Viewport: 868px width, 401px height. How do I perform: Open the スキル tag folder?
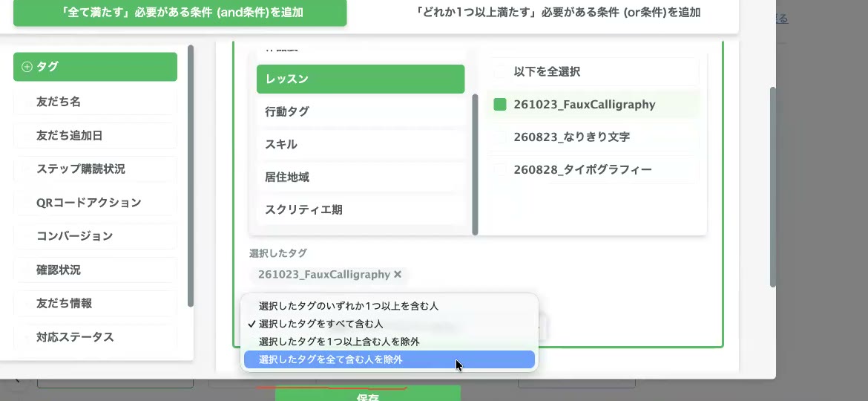point(361,144)
